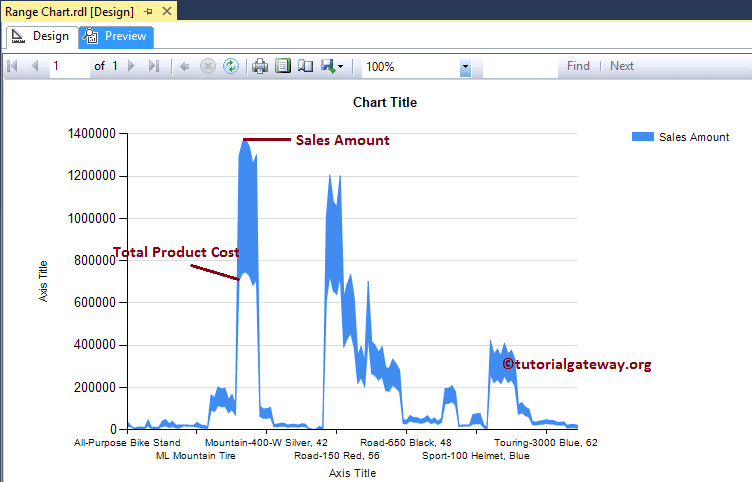752x482 pixels.
Task: Click the vertical Axis Title label
Action: [x=43, y=281]
